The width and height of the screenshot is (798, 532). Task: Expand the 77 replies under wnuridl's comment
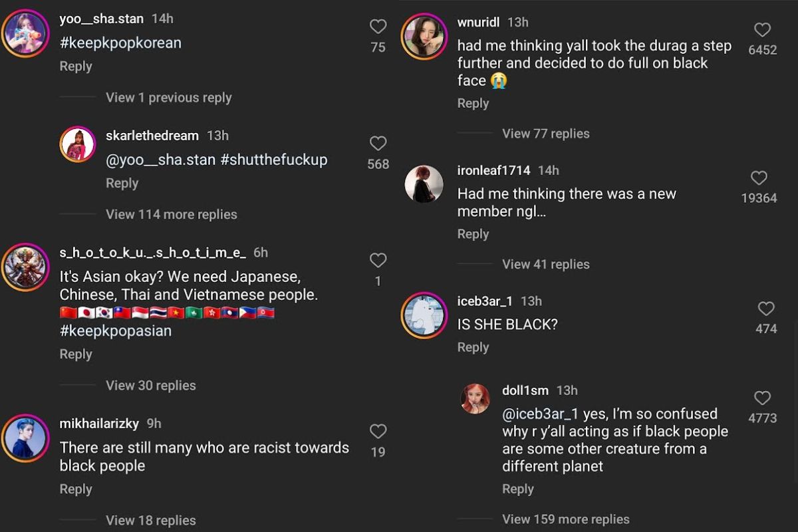coord(545,133)
